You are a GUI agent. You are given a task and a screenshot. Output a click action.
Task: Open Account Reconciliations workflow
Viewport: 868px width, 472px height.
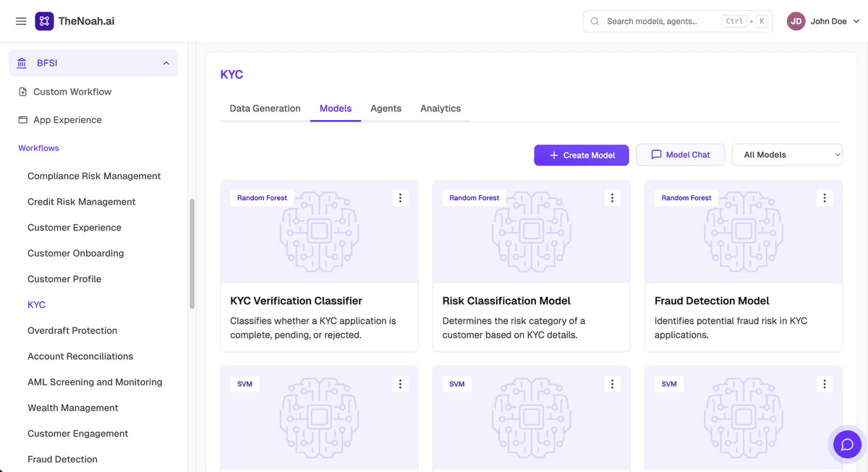[x=80, y=356]
